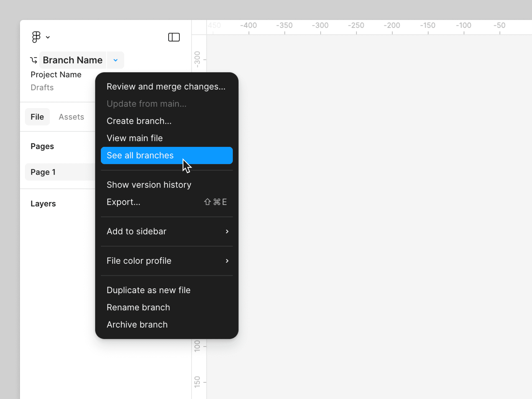532x399 pixels.
Task: Open View main file
Action: pos(135,138)
